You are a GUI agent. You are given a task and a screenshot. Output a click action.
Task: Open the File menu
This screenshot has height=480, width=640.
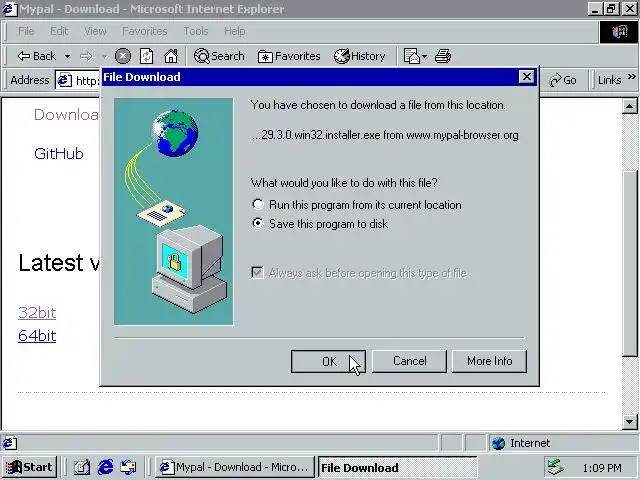point(26,31)
